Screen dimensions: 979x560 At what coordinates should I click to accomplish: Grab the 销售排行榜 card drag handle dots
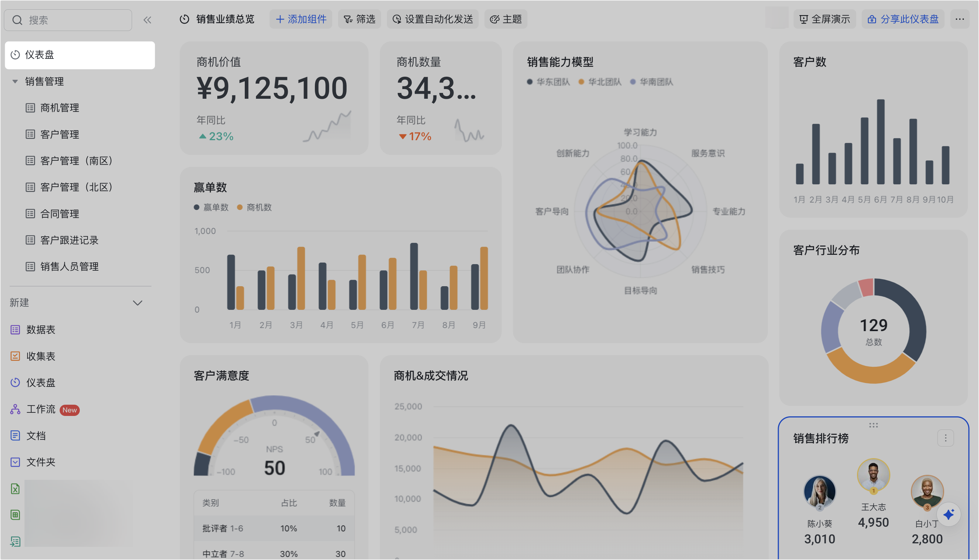(873, 425)
